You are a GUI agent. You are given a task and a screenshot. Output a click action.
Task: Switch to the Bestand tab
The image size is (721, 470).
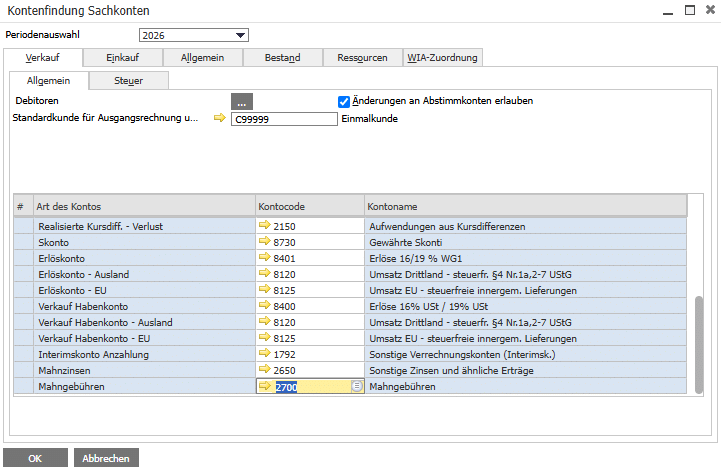(282, 57)
